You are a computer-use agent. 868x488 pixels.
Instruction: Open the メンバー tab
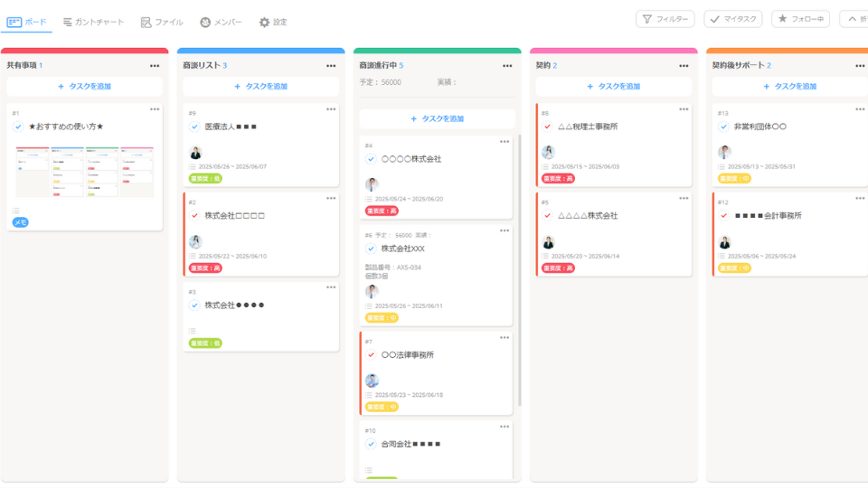point(221,22)
